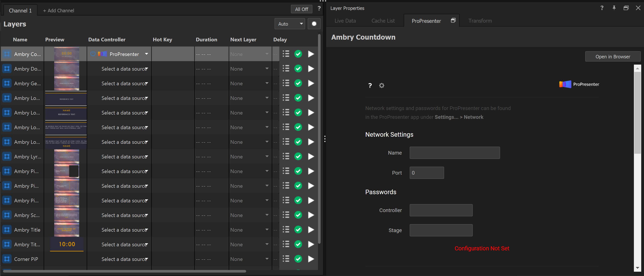Click the Open in Browser button

[613, 56]
